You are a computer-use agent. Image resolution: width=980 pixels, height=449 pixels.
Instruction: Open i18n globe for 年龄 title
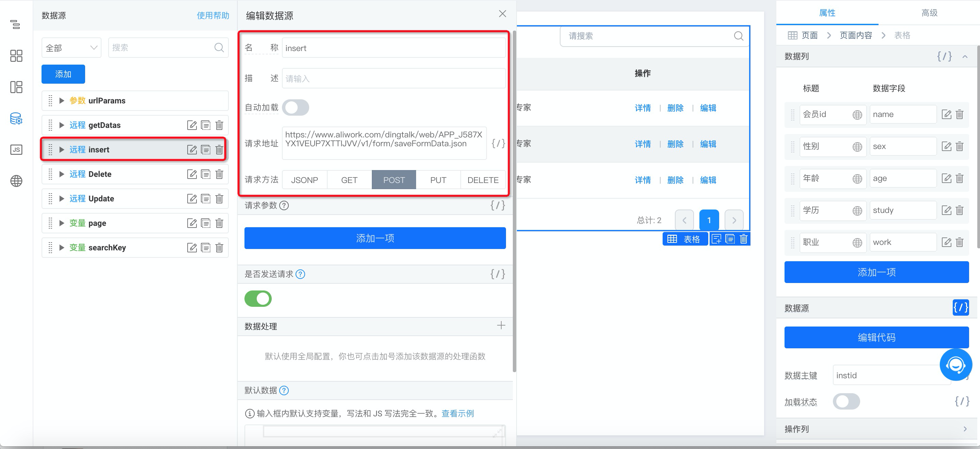[x=857, y=178]
